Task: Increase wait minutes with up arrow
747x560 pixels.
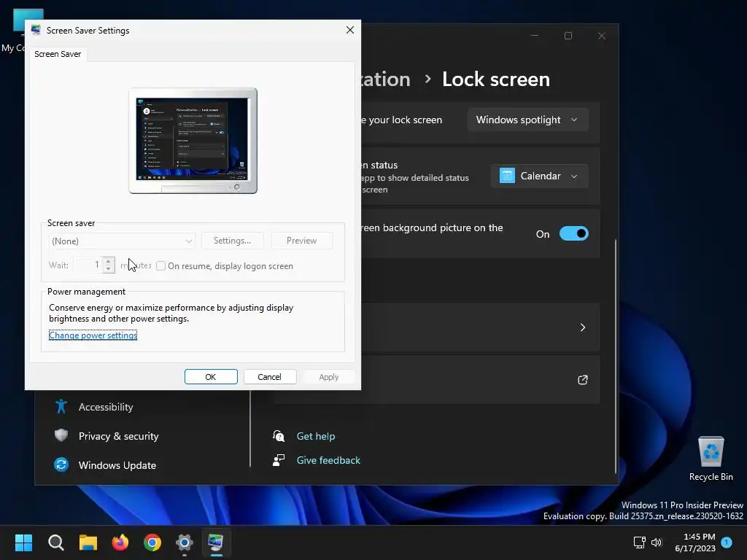Action: 109,261
